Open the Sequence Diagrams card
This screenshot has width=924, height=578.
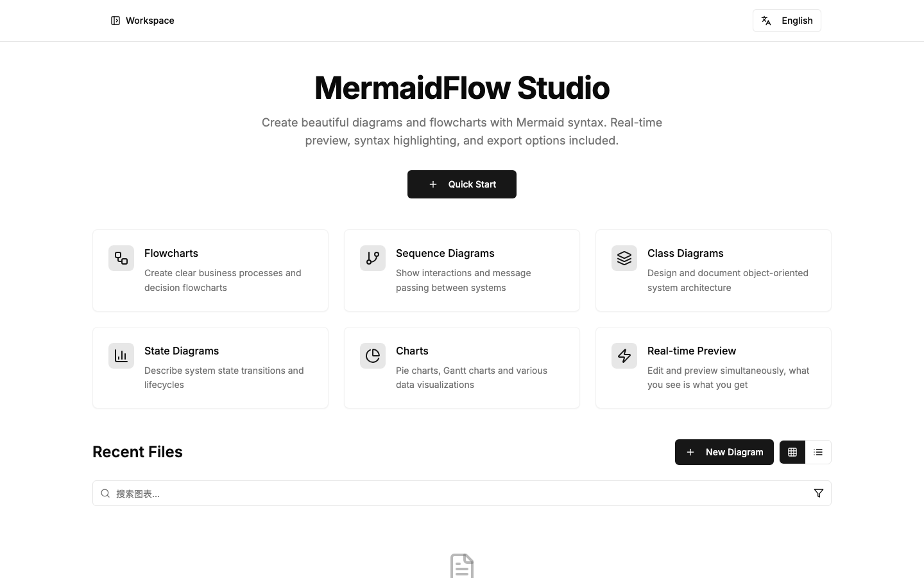coord(462,270)
